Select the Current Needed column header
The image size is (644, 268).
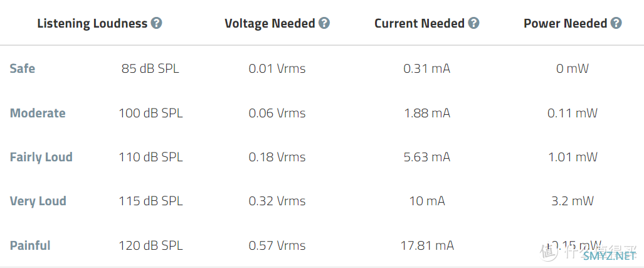coord(420,23)
